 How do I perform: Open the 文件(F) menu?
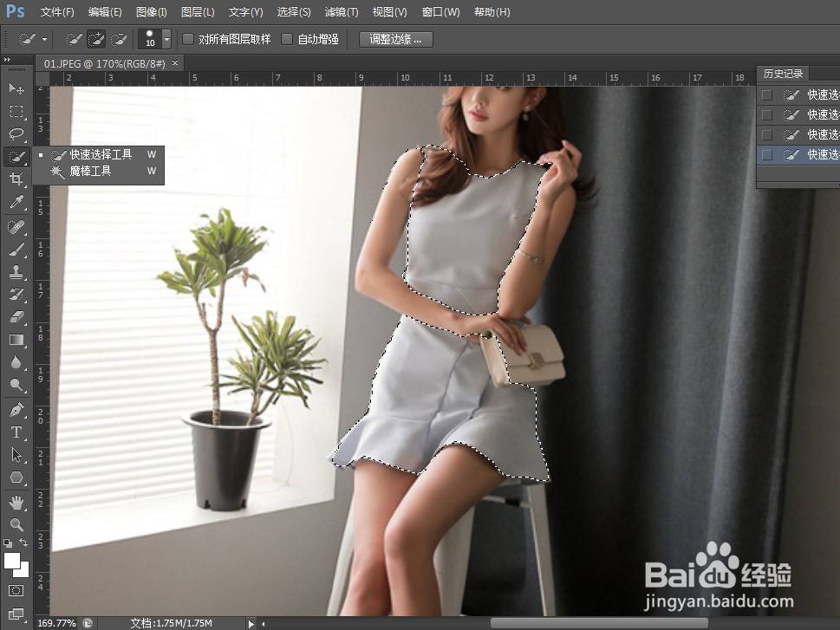pos(57,12)
